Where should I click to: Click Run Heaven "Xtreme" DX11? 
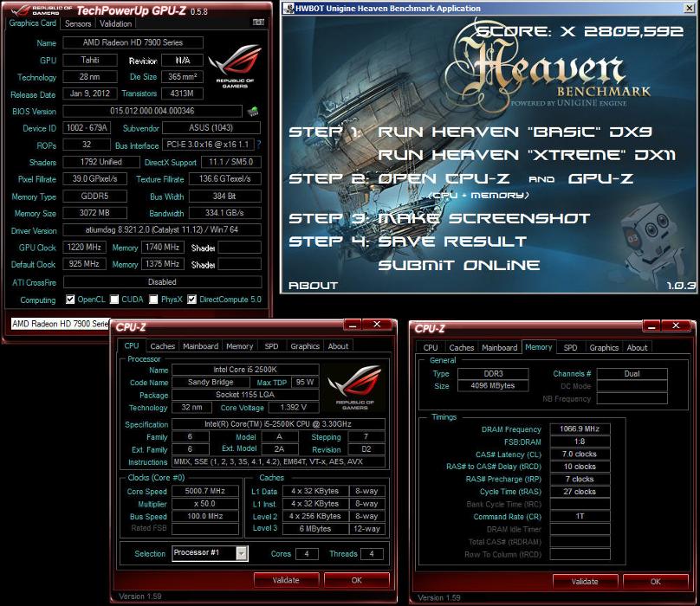(527, 155)
